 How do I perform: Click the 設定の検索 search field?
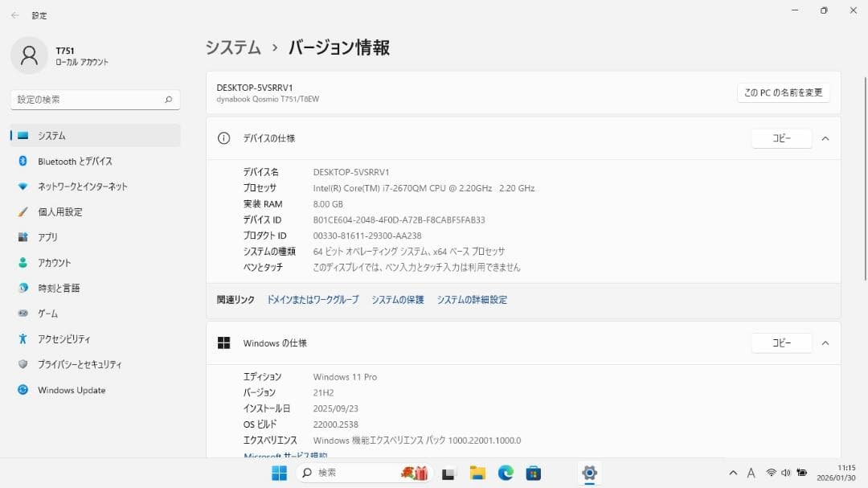94,99
